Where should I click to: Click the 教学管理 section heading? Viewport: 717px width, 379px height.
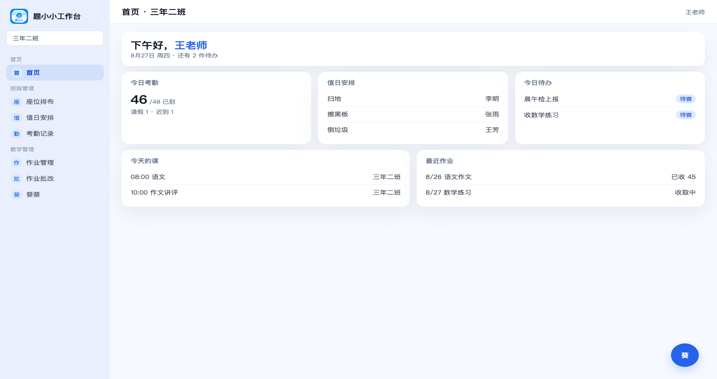pos(22,149)
